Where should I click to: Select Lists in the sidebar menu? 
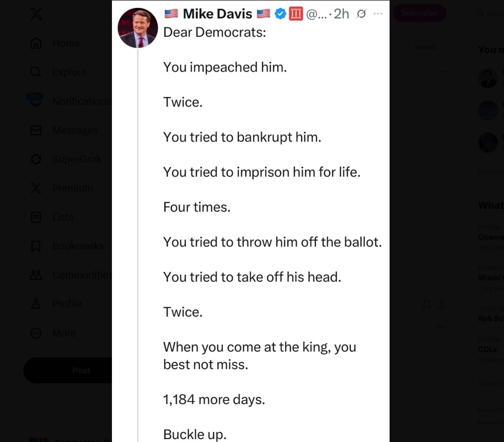pyautogui.click(x=36, y=217)
